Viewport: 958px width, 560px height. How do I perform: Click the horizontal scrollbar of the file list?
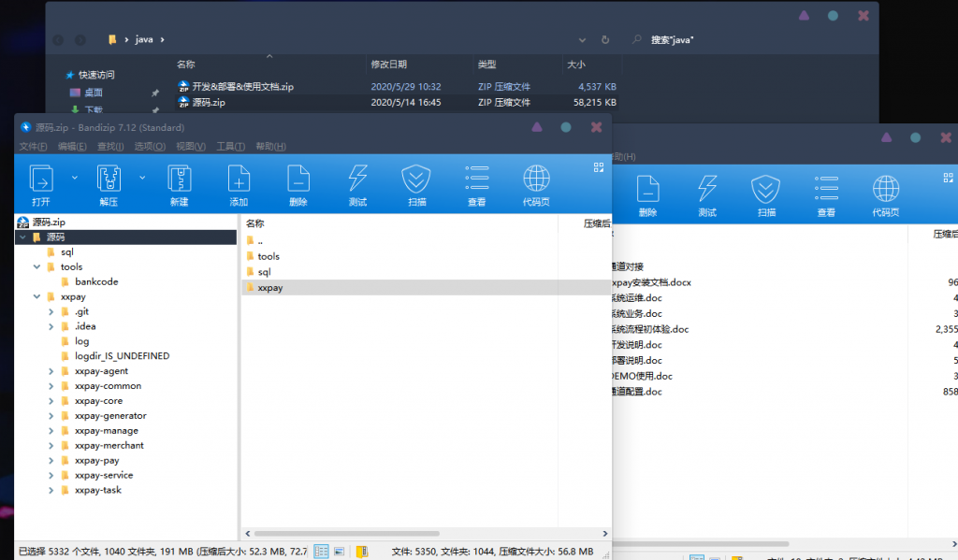346,533
